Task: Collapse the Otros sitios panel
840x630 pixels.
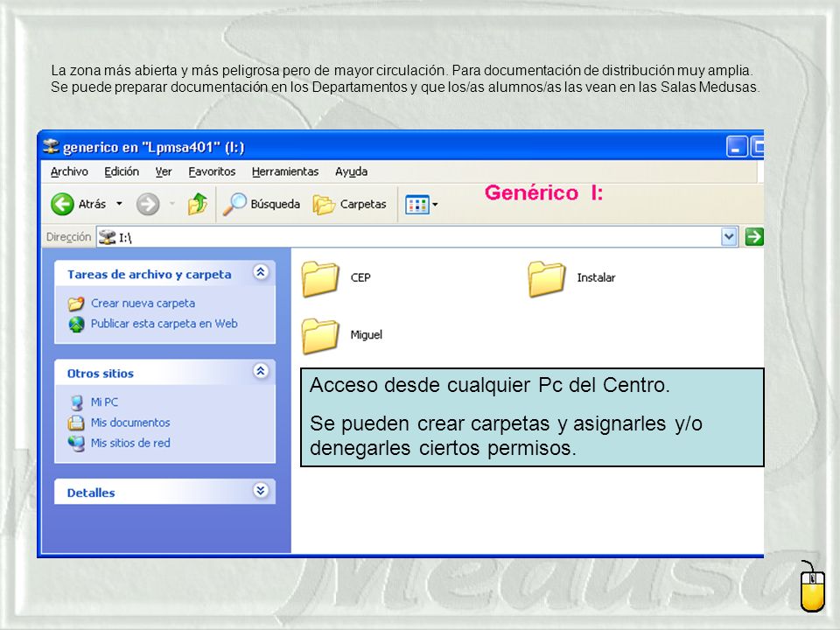Action: [x=261, y=371]
